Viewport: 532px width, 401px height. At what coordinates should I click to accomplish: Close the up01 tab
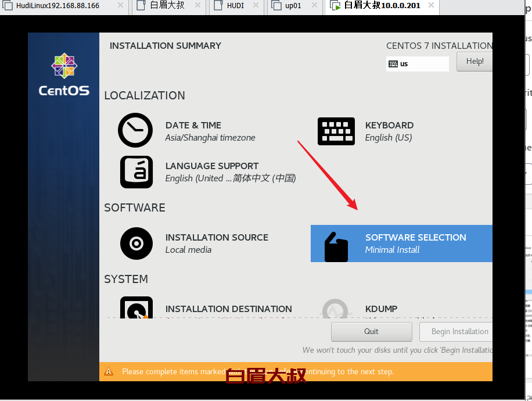pyautogui.click(x=315, y=5)
